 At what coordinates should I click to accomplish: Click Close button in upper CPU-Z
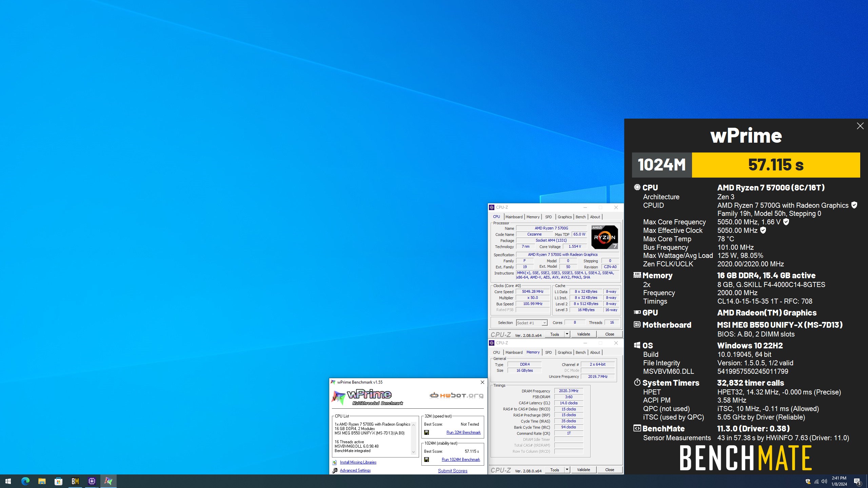610,334
